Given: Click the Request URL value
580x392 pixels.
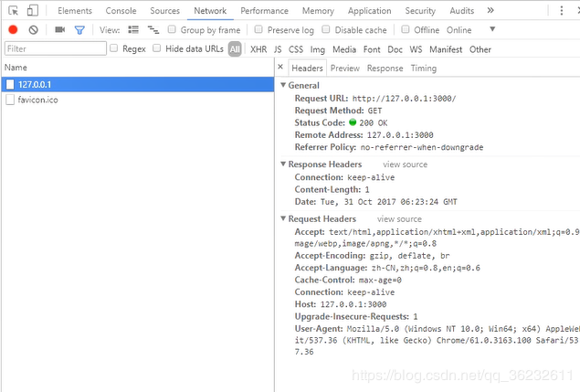Looking at the screenshot, I should [x=404, y=99].
